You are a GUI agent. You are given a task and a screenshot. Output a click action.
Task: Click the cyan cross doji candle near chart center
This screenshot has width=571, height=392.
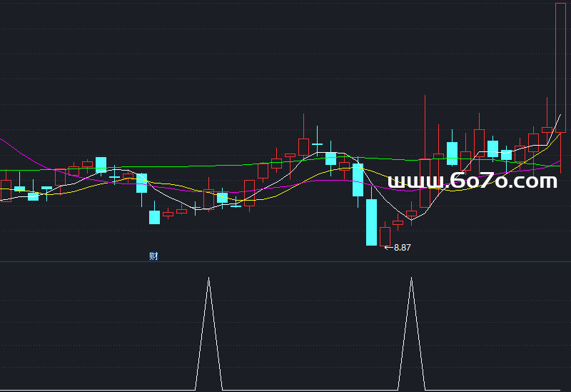click(318, 144)
